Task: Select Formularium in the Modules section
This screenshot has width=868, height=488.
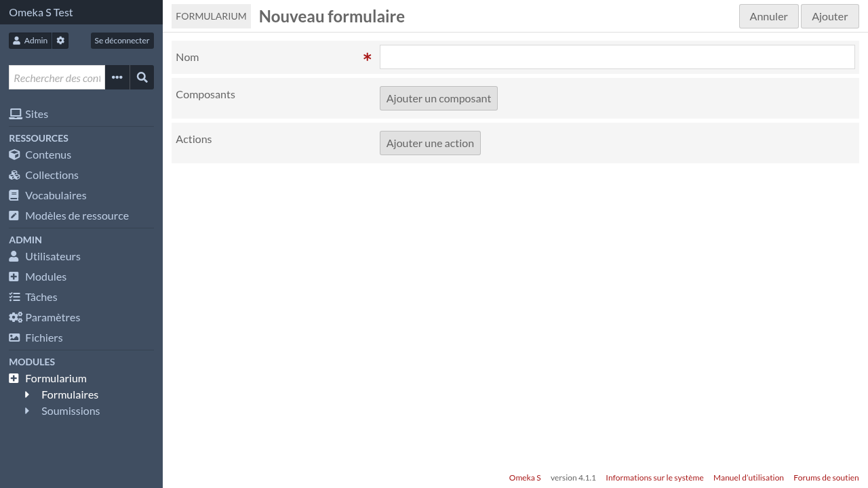Action: tap(56, 378)
